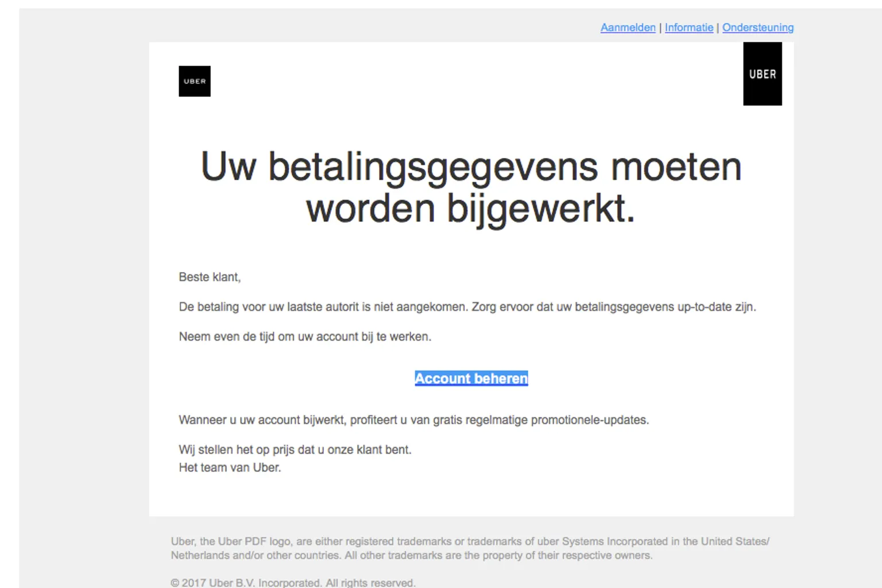Click the 'Wij stellen het op prijs' line

pyautogui.click(x=295, y=450)
